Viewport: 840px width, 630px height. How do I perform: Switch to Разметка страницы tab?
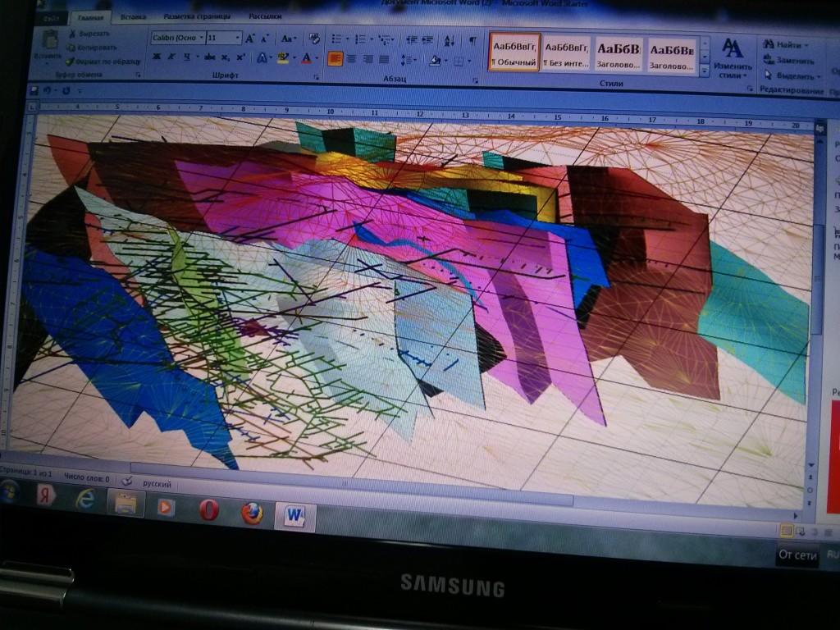coord(197,16)
